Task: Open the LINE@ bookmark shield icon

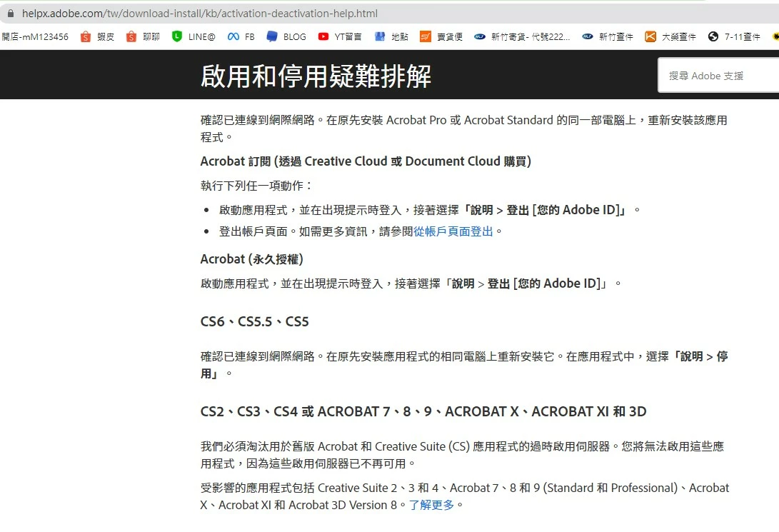Action: coord(177,36)
